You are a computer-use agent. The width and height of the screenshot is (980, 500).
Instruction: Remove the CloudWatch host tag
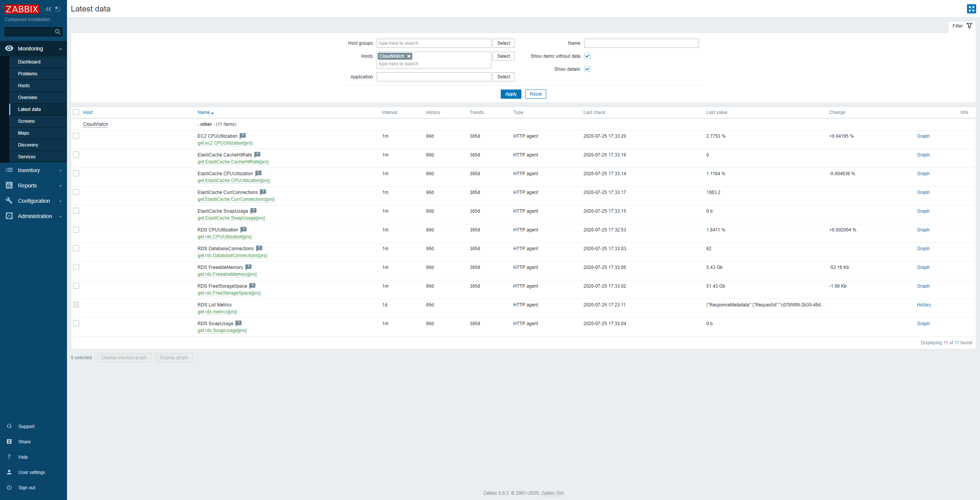tap(409, 56)
